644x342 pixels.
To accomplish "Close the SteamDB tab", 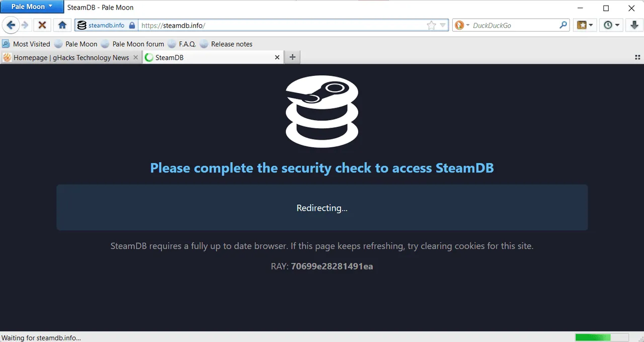I will [277, 57].
